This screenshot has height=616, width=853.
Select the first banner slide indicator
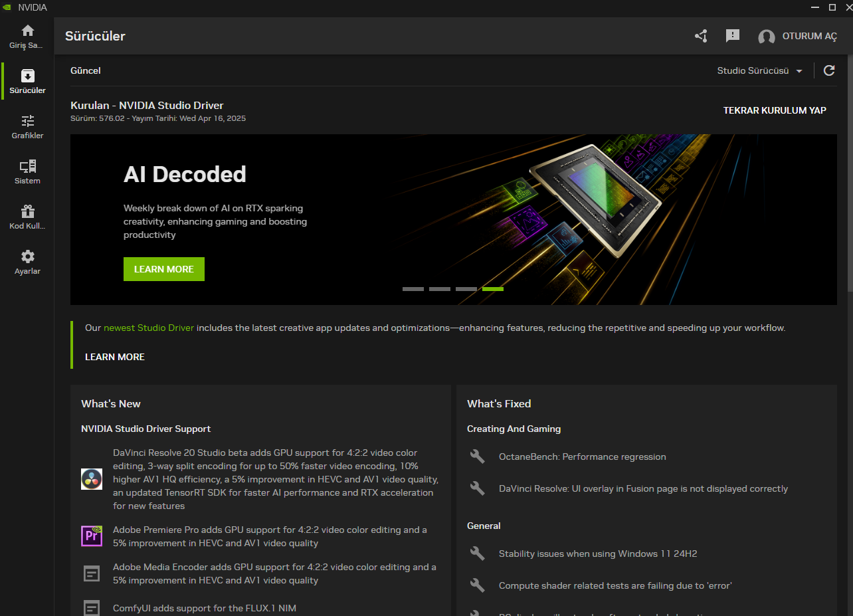click(413, 289)
